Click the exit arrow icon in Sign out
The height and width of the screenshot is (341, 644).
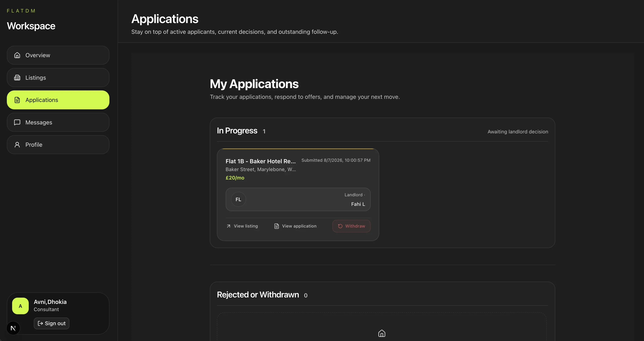pyautogui.click(x=40, y=323)
